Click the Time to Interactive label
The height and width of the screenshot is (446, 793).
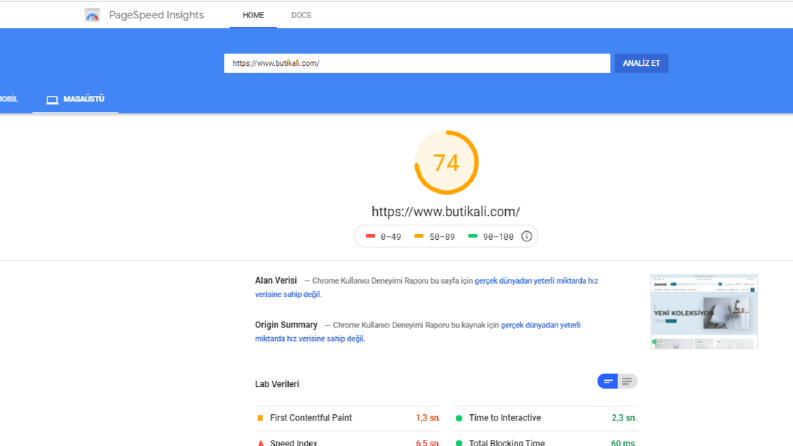[505, 418]
